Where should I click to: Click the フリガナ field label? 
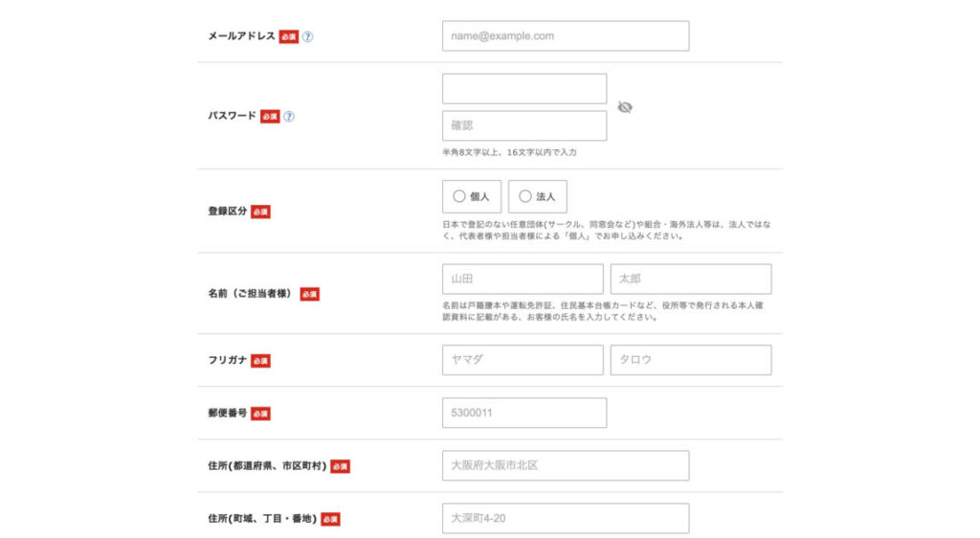(x=227, y=360)
